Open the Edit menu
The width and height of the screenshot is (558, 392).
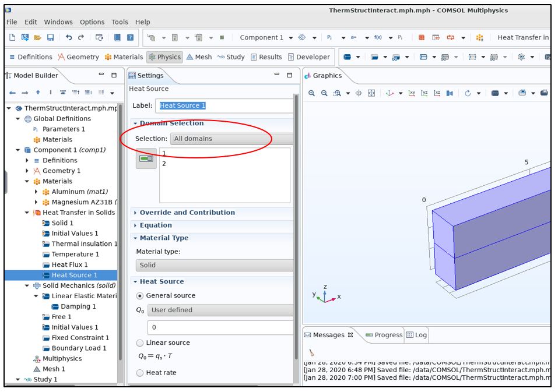[30, 22]
